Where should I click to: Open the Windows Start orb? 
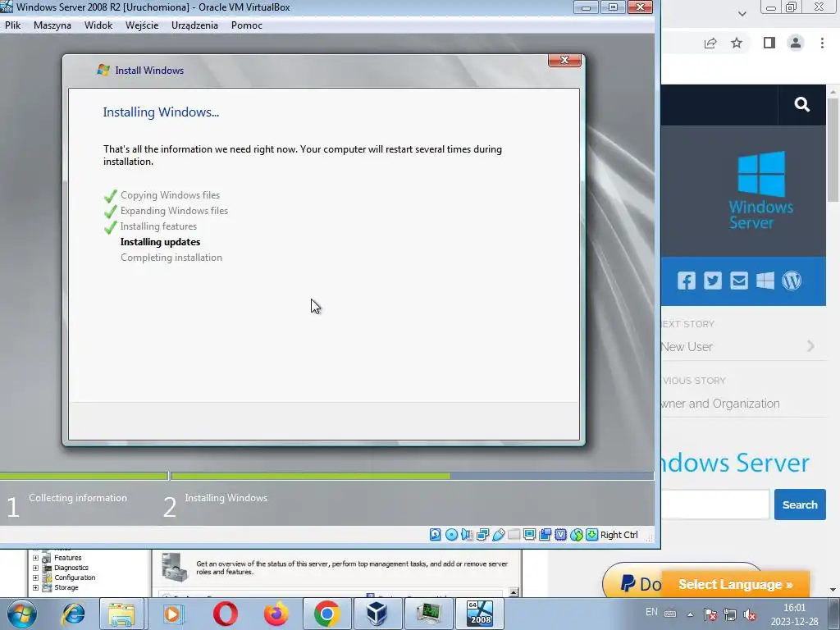(22, 614)
